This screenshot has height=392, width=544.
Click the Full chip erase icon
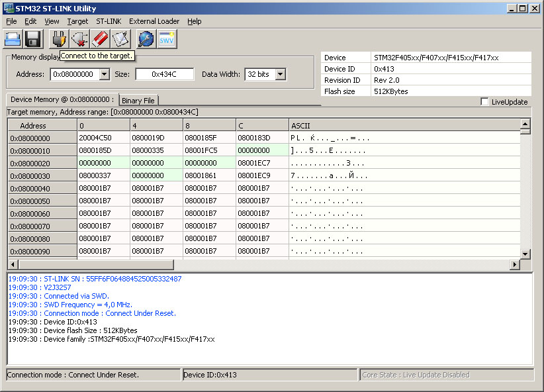point(100,39)
